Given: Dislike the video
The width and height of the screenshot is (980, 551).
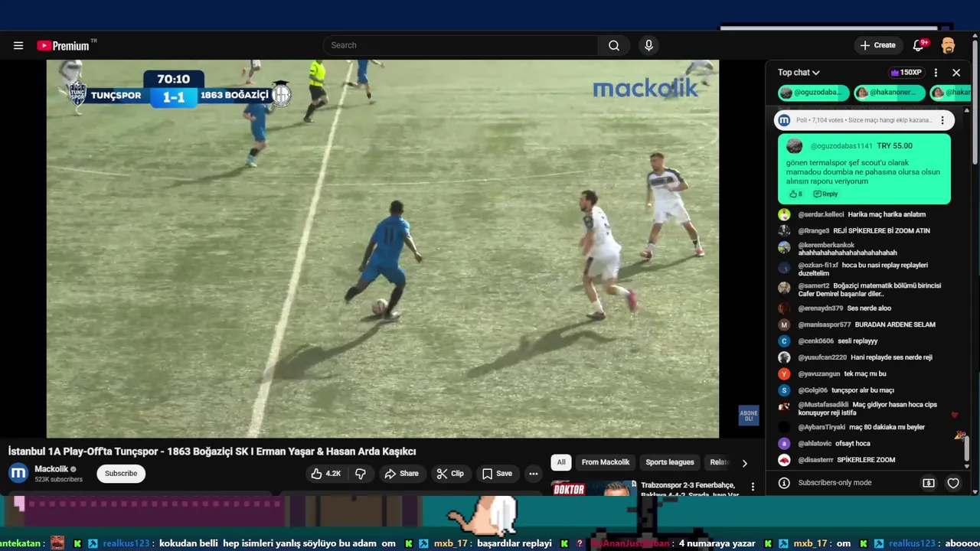Looking at the screenshot, I should point(361,474).
